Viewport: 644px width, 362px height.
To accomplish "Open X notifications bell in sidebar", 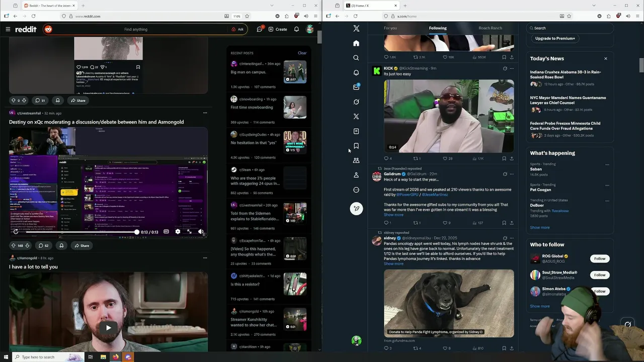I will [356, 72].
